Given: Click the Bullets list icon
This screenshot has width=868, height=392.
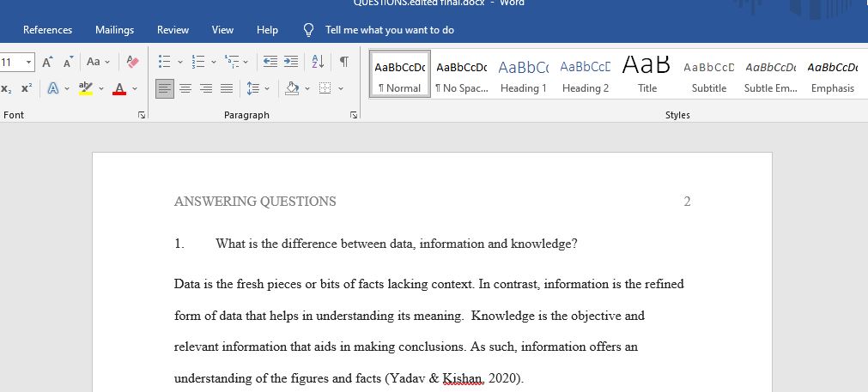Looking at the screenshot, I should 164,62.
